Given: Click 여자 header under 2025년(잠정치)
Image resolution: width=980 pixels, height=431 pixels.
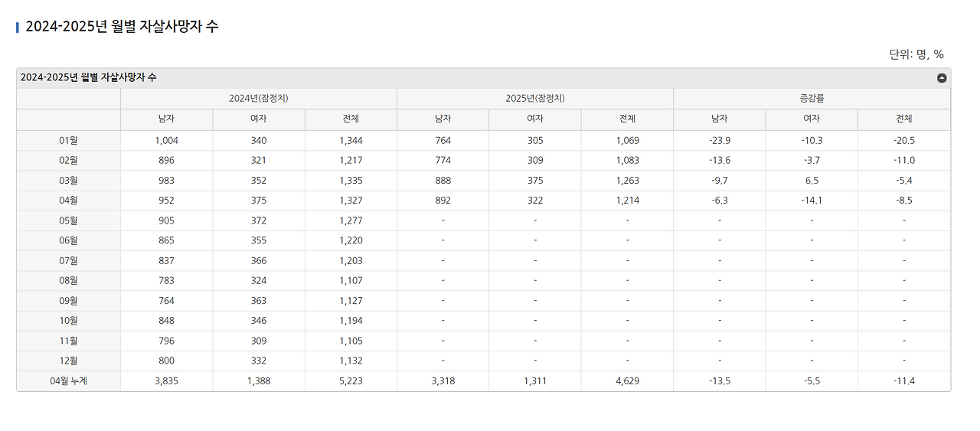Looking at the screenshot, I should (535, 119).
